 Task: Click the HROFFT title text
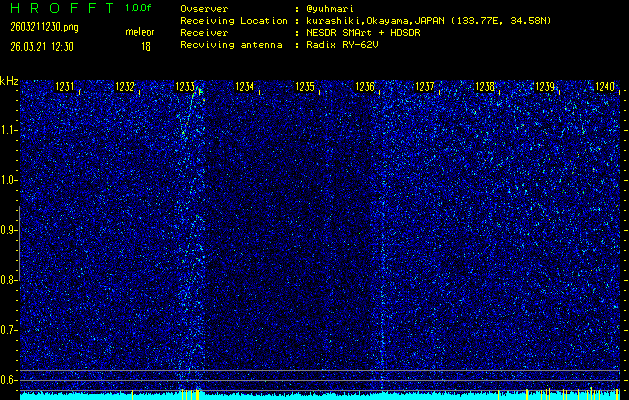pos(59,8)
